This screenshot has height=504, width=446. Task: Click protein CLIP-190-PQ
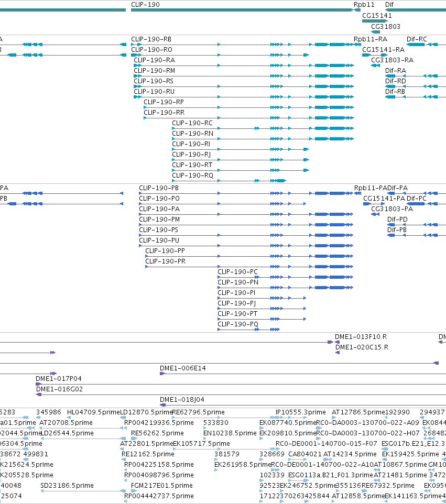tap(238, 324)
